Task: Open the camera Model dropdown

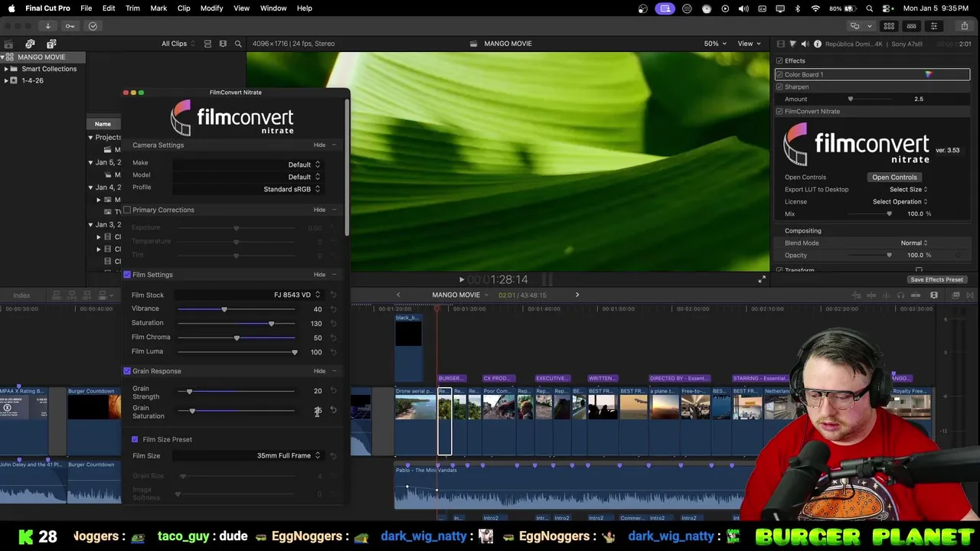Action: [x=247, y=177]
